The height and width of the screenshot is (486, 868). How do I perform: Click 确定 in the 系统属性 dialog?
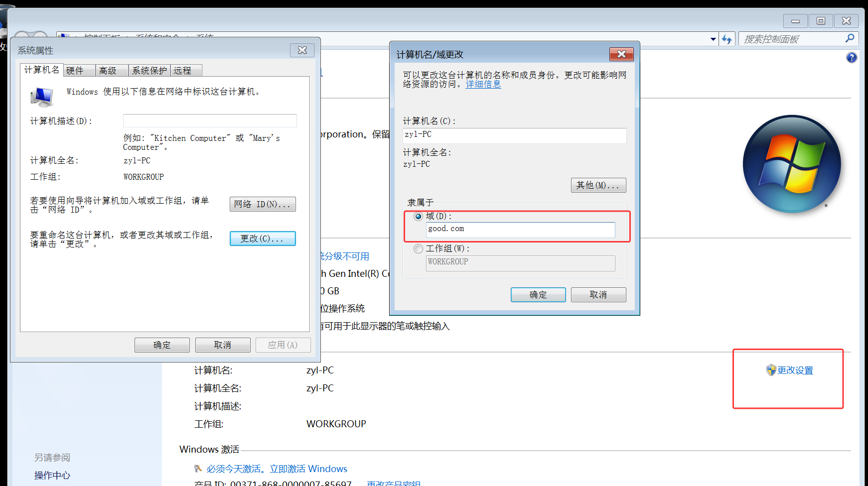(162, 345)
